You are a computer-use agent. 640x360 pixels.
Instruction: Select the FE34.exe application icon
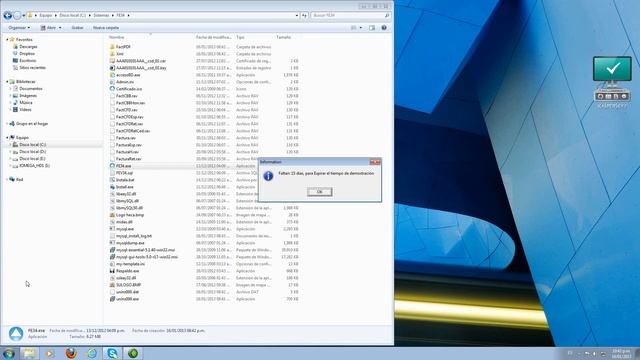click(x=112, y=166)
